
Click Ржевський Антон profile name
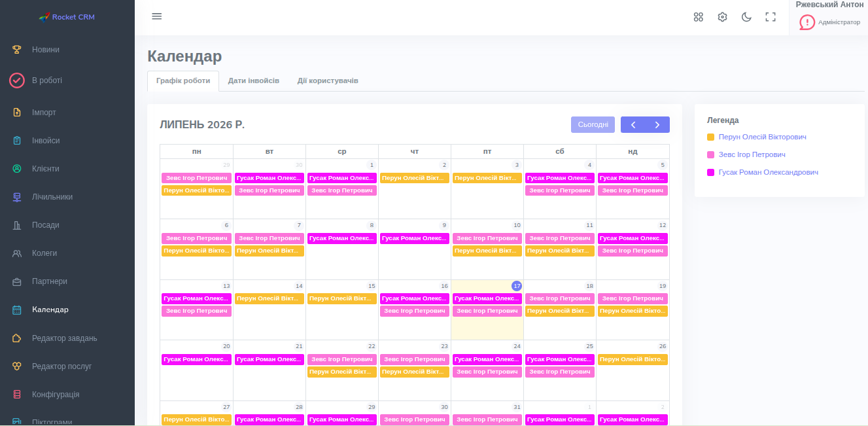coord(829,5)
